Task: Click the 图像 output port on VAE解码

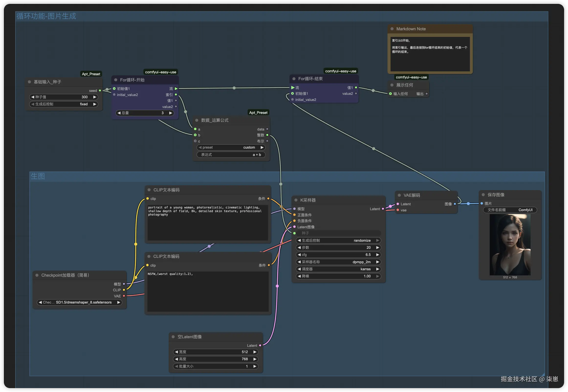Action: pyautogui.click(x=455, y=204)
